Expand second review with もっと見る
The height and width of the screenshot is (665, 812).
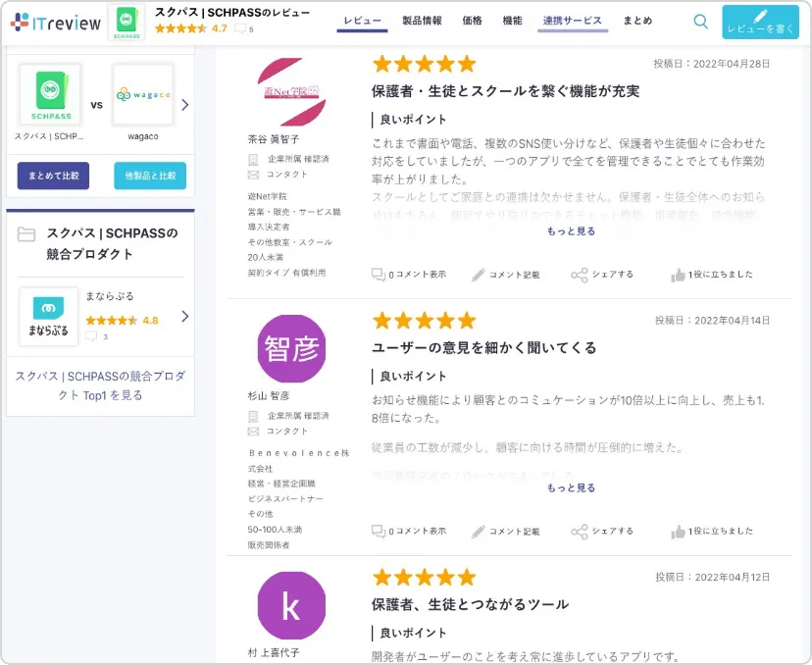tap(571, 487)
